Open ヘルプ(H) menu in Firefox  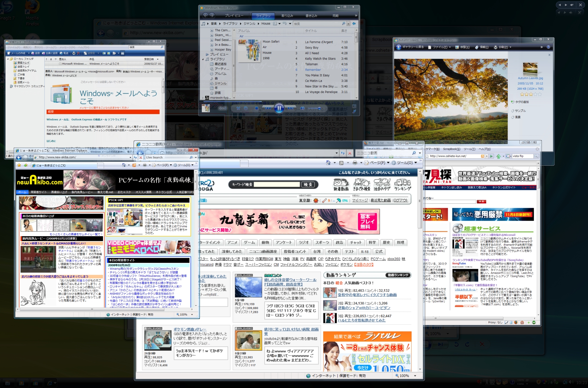(x=484, y=149)
